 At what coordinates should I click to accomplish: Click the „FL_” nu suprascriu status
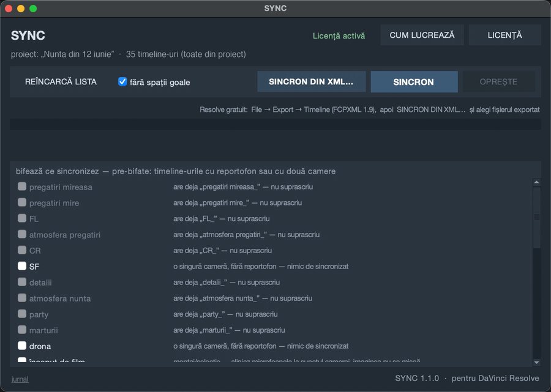(222, 219)
